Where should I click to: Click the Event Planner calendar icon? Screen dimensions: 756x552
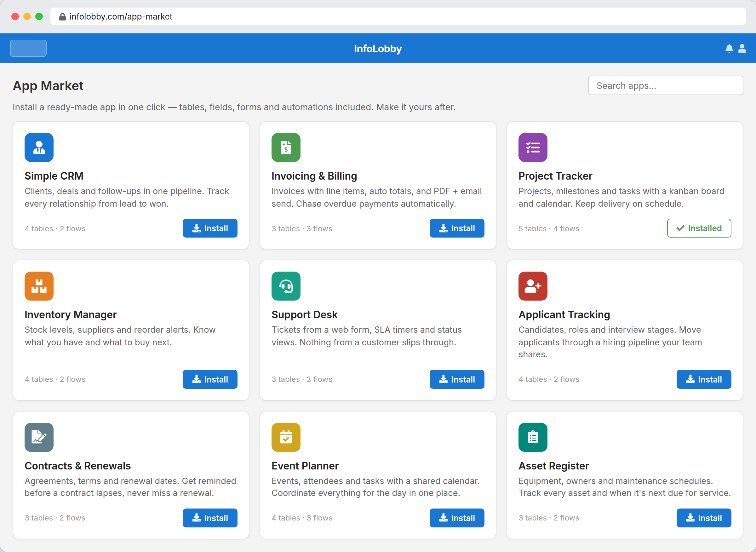[286, 437]
